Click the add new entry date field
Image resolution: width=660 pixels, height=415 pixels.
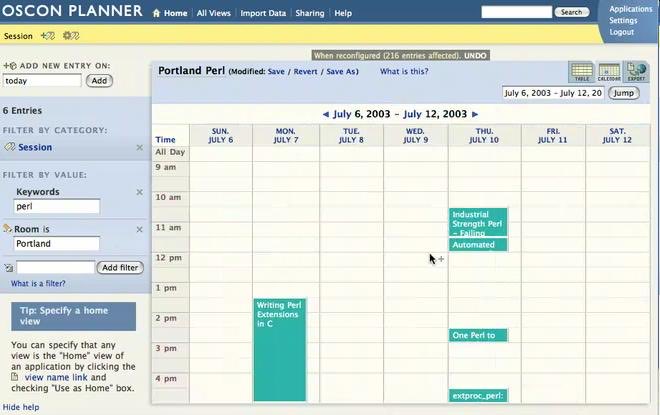click(42, 81)
